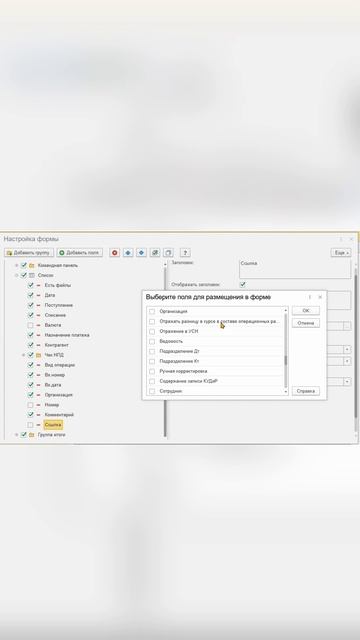This screenshot has height=640, width=360.
Task: Check Ручная корректировка in the dialog
Action: click(152, 371)
